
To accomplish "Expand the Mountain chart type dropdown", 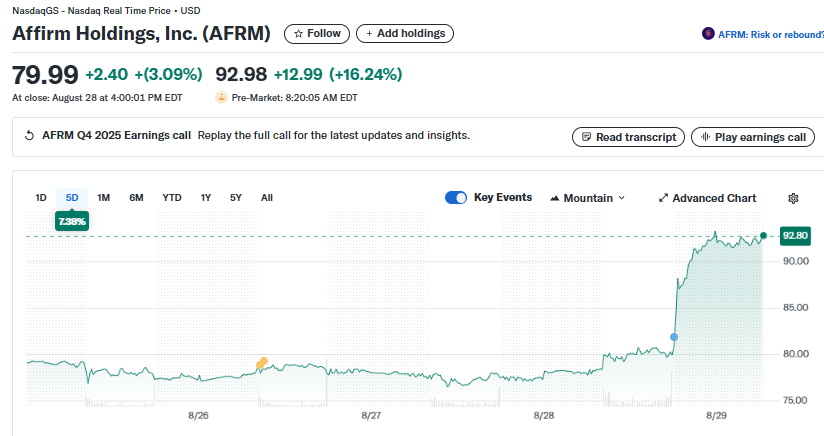I will point(588,198).
